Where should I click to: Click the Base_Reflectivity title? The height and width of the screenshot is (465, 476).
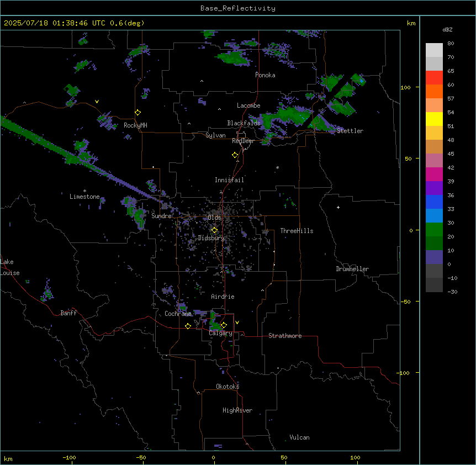point(238,8)
